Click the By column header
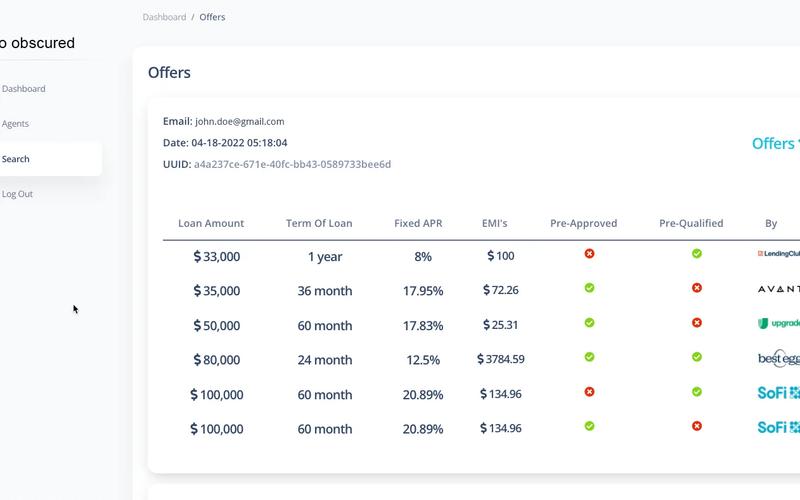 pos(770,223)
